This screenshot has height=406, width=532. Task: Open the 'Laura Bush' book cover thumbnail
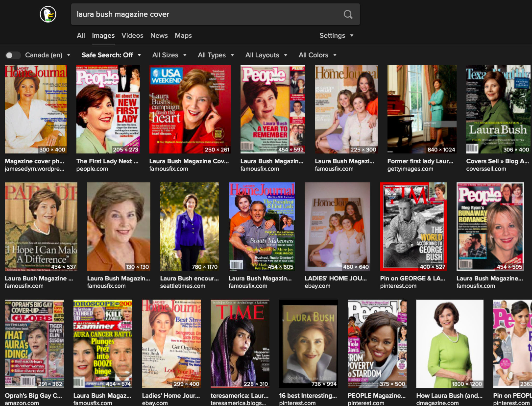[309, 344]
